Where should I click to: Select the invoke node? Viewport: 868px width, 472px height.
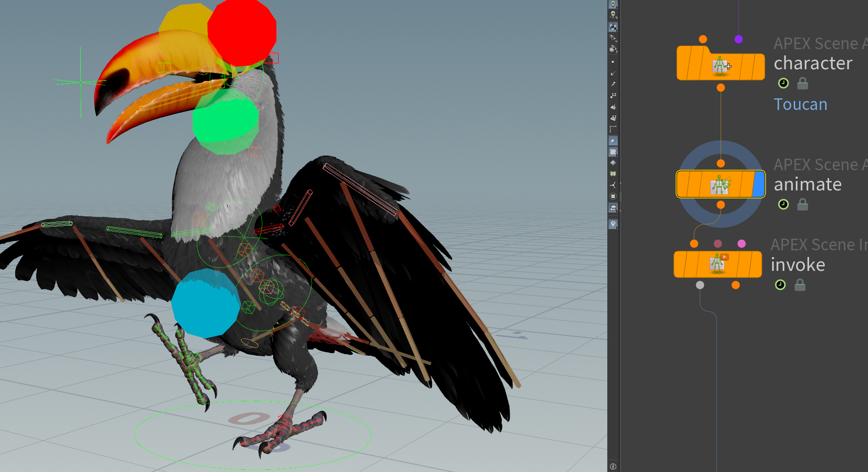pos(717,264)
